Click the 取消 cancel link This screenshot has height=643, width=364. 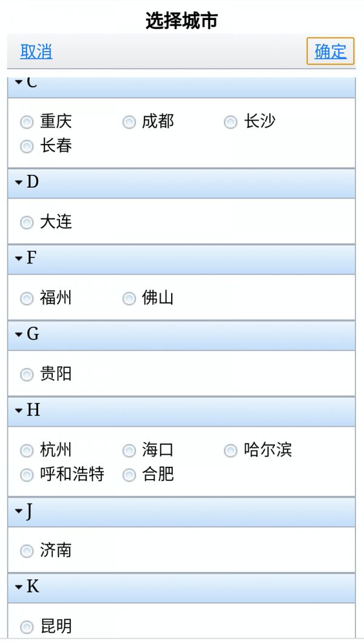pyautogui.click(x=36, y=52)
